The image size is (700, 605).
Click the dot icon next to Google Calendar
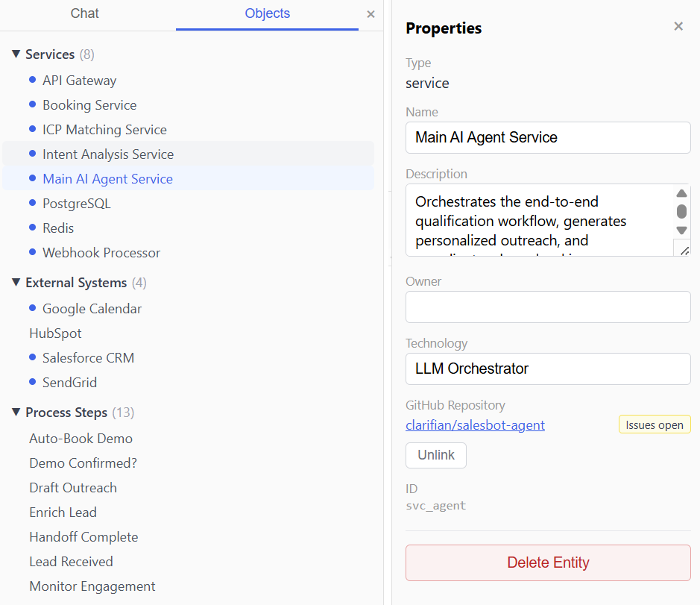click(31, 309)
